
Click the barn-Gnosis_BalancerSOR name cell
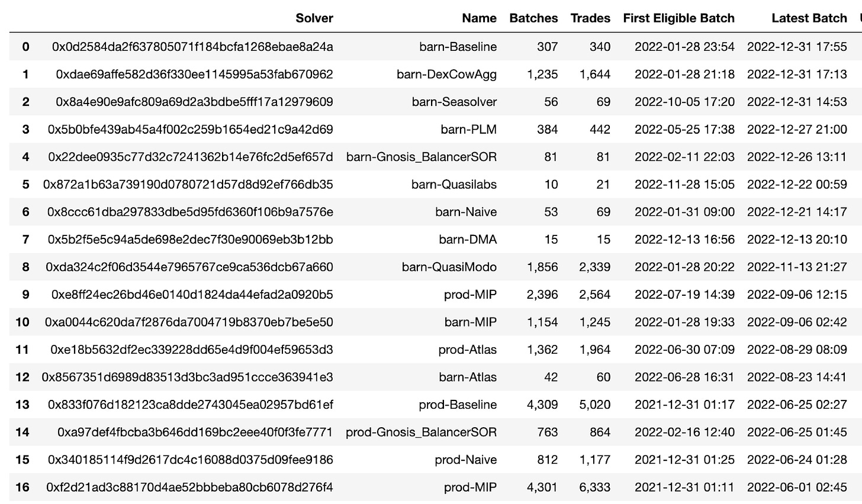pyautogui.click(x=422, y=157)
